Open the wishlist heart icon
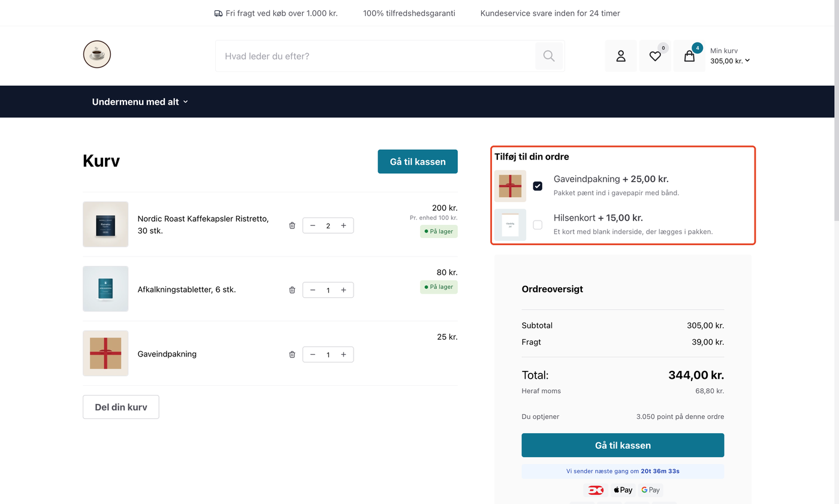 (x=655, y=56)
